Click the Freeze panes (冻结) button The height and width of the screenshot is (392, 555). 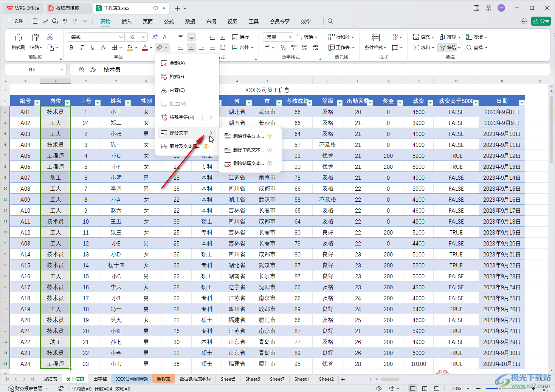(x=476, y=37)
